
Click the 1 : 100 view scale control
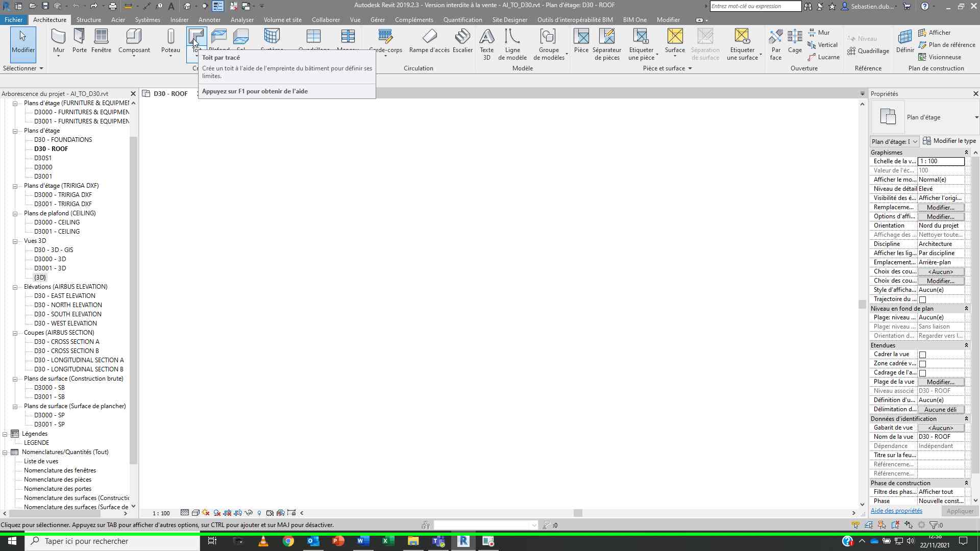click(x=161, y=513)
